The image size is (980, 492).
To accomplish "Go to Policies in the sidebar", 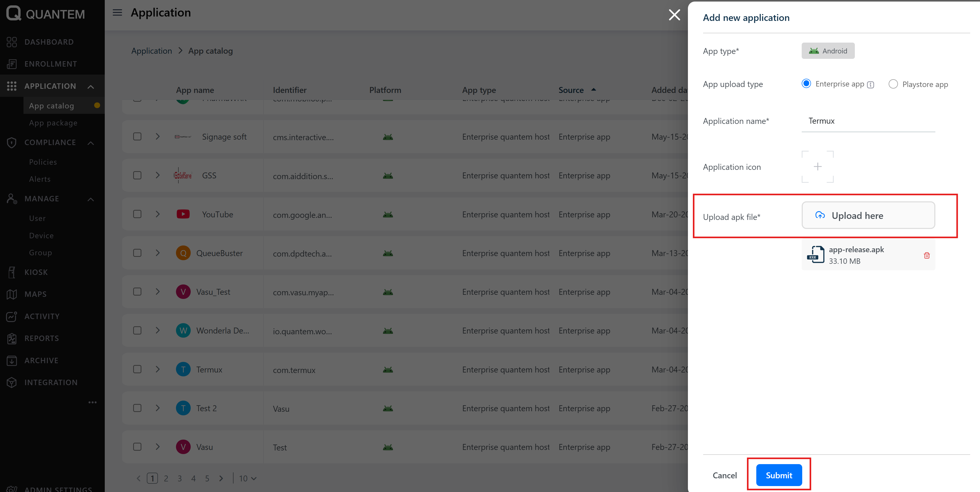I will point(43,162).
